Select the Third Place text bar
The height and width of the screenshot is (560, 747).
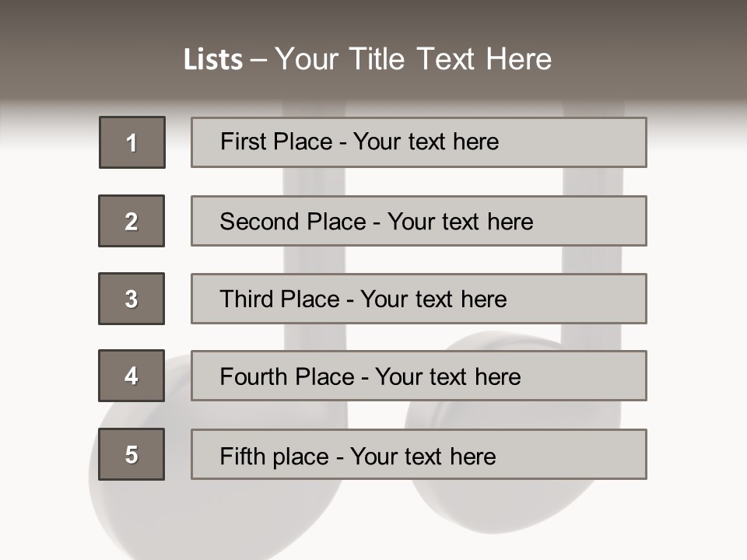pyautogui.click(x=419, y=299)
